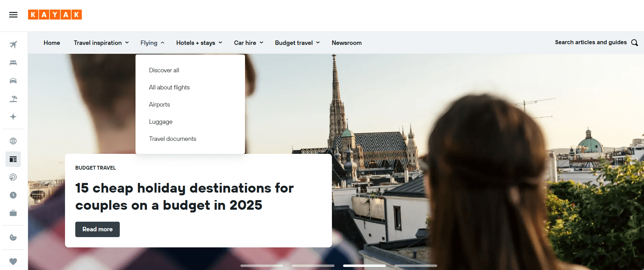Choose Airports from Flying menu
The image size is (644, 270).
coord(159,105)
